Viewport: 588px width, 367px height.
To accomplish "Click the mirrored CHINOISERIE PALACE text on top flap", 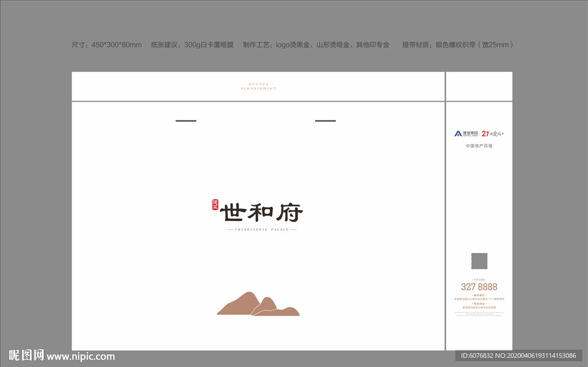I will (x=257, y=86).
